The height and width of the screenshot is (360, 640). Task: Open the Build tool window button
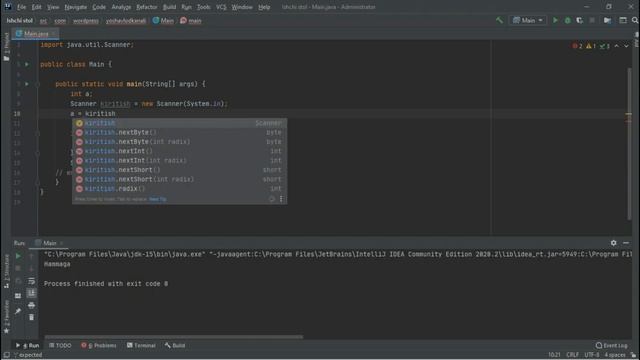tap(175, 345)
